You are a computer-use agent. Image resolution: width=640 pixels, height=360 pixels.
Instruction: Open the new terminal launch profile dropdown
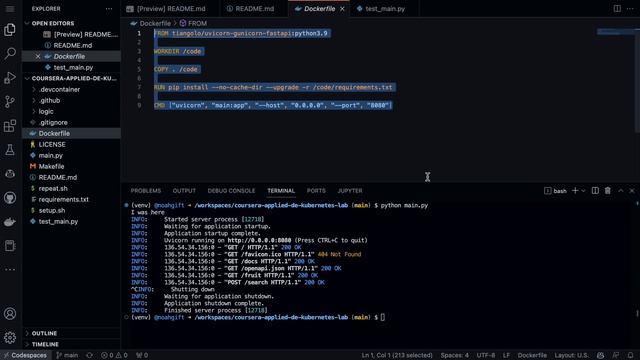click(583, 191)
